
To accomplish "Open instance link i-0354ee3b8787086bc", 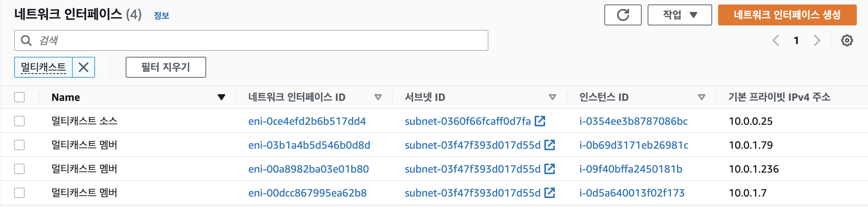I will tap(633, 121).
